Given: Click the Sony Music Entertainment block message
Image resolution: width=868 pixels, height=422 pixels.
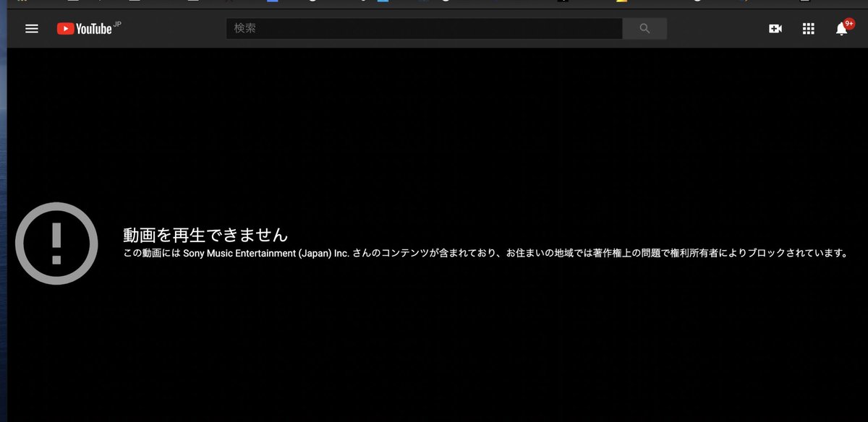Looking at the screenshot, I should tap(485, 254).
